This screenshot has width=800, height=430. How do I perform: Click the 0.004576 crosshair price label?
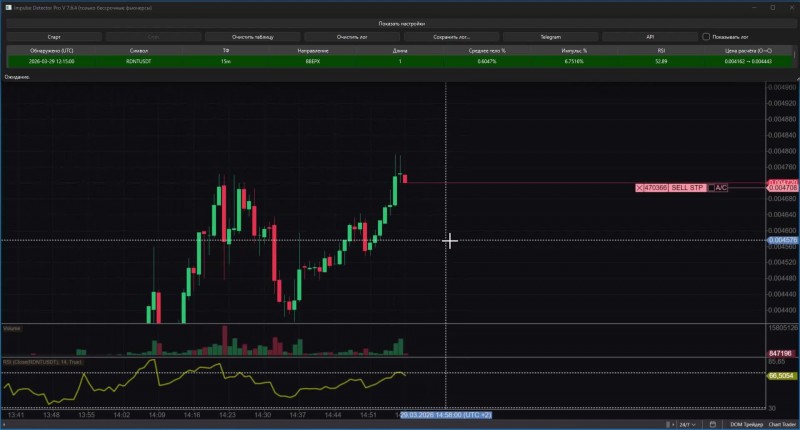tap(783, 240)
